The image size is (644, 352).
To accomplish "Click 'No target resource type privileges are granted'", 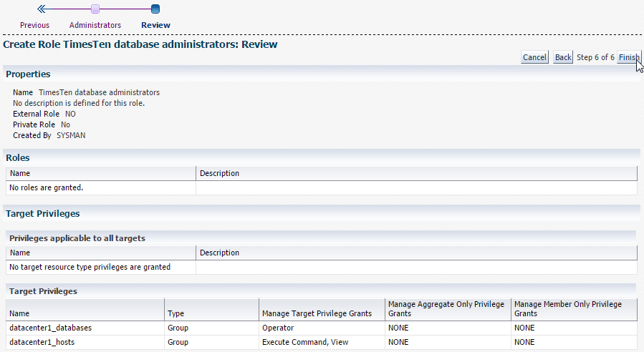I will [x=90, y=267].
